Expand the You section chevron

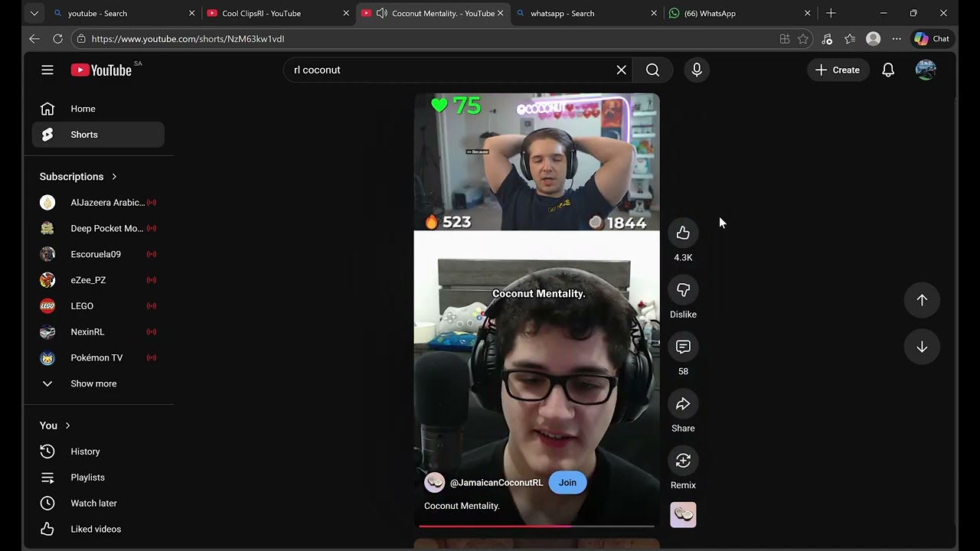[67, 425]
